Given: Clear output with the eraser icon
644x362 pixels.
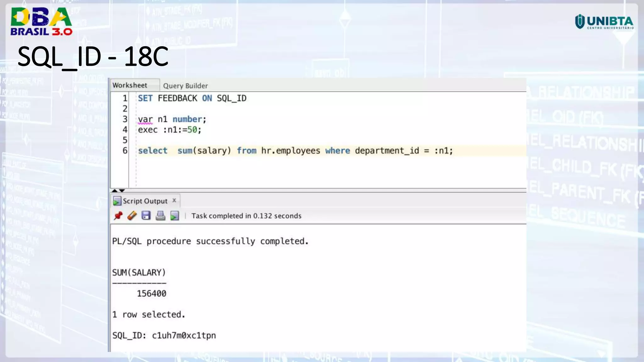Looking at the screenshot, I should click(x=132, y=216).
